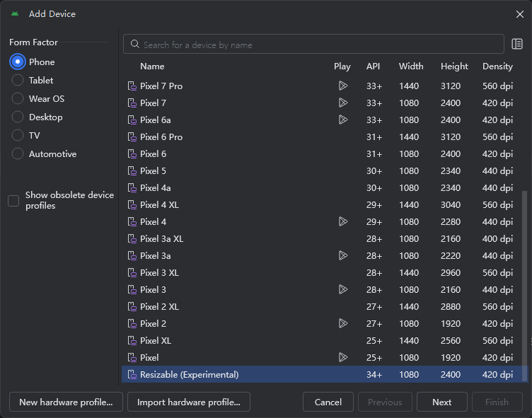Sort devices by Name column header
The image size is (532, 418).
[152, 66]
